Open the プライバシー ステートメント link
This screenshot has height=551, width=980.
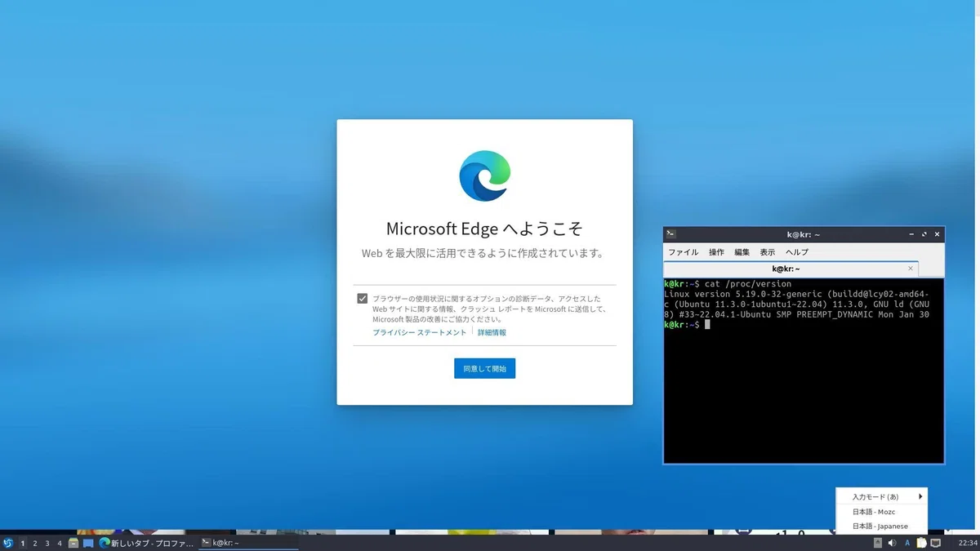[x=419, y=333]
